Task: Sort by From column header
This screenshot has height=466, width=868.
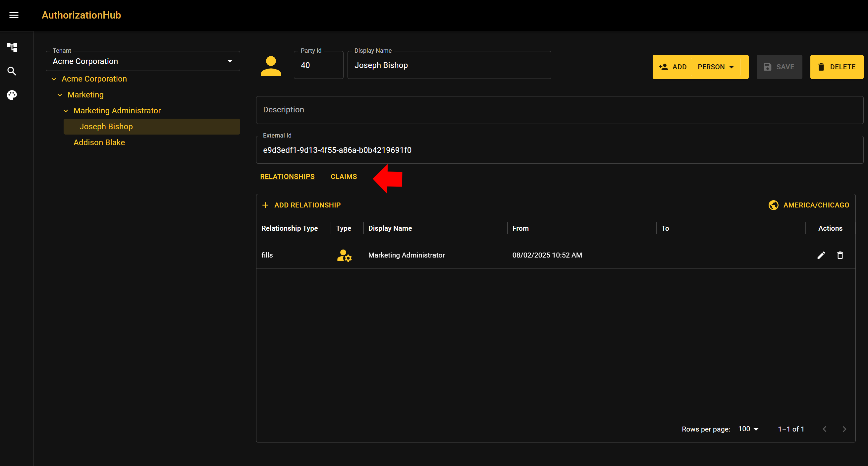Action: pos(520,228)
